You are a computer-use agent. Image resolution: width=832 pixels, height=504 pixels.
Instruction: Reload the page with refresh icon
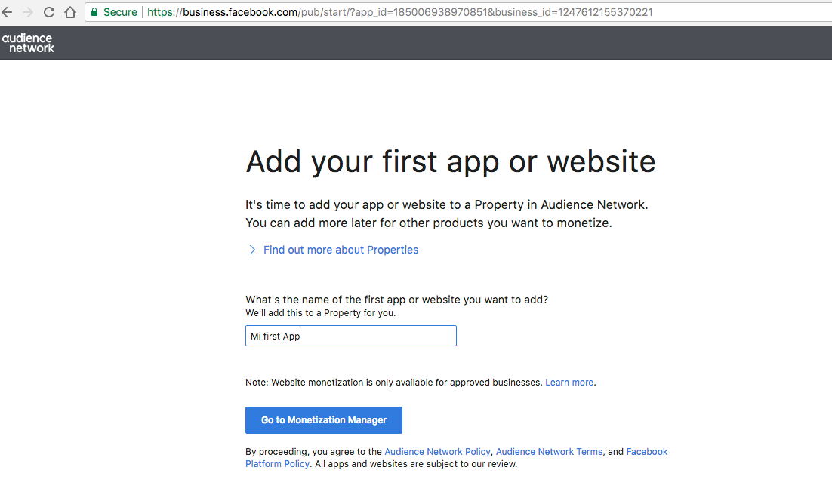(x=49, y=11)
